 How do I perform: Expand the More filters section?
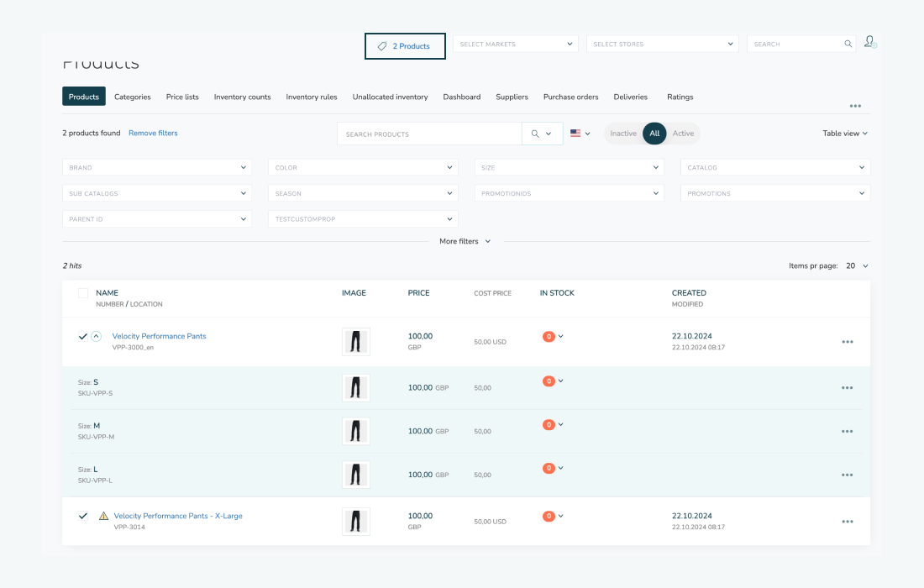click(465, 241)
